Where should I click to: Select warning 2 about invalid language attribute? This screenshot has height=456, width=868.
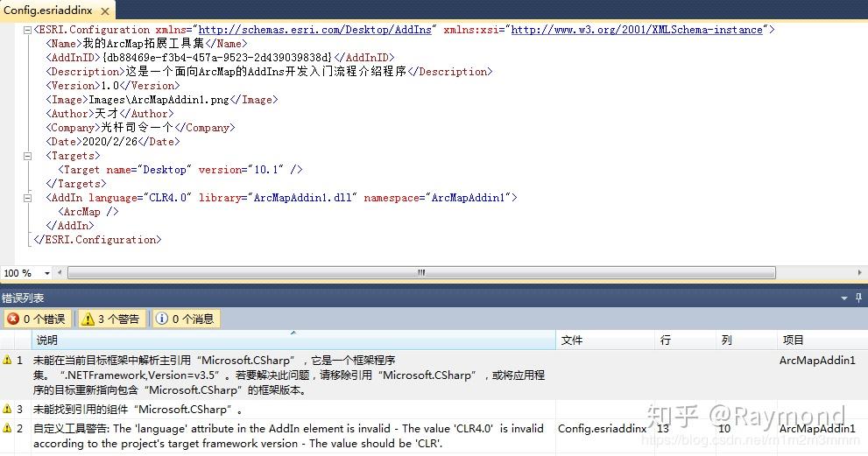(434, 436)
